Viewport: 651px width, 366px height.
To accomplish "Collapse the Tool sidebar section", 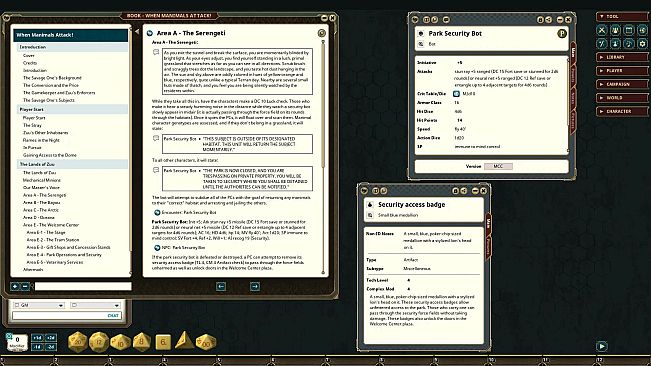I will click(x=622, y=17).
